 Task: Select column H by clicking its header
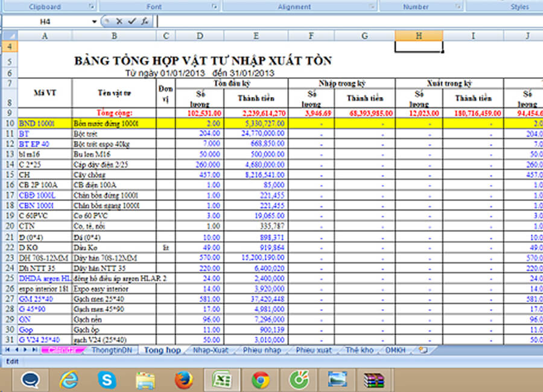coord(419,35)
